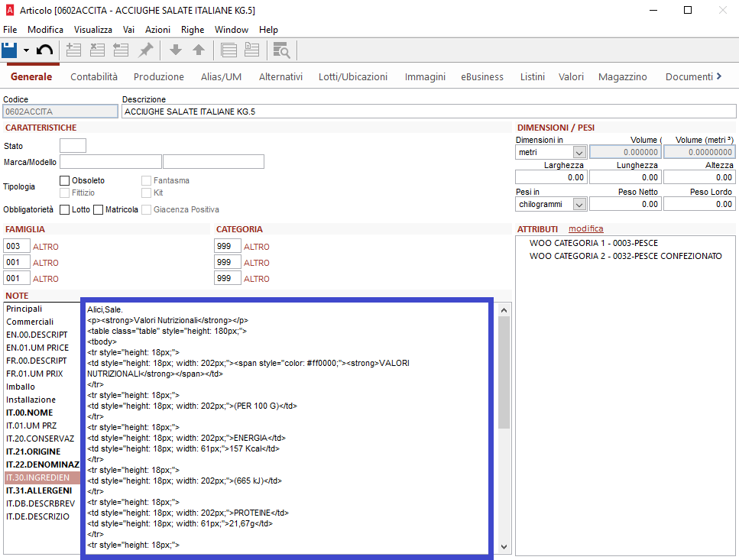Click the pin icon in toolbar
Viewport: 739px width, 560px height.
pos(145,50)
